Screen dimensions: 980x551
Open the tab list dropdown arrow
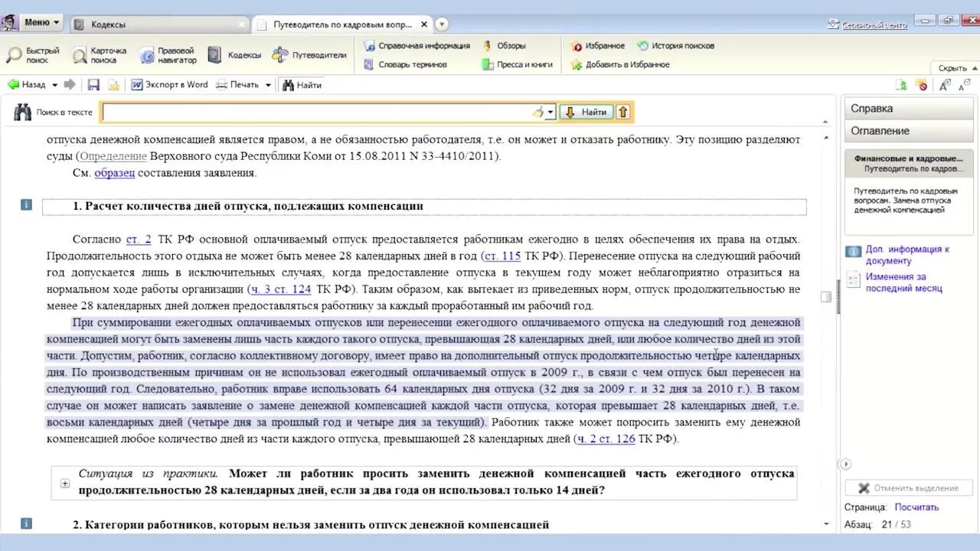pos(442,24)
